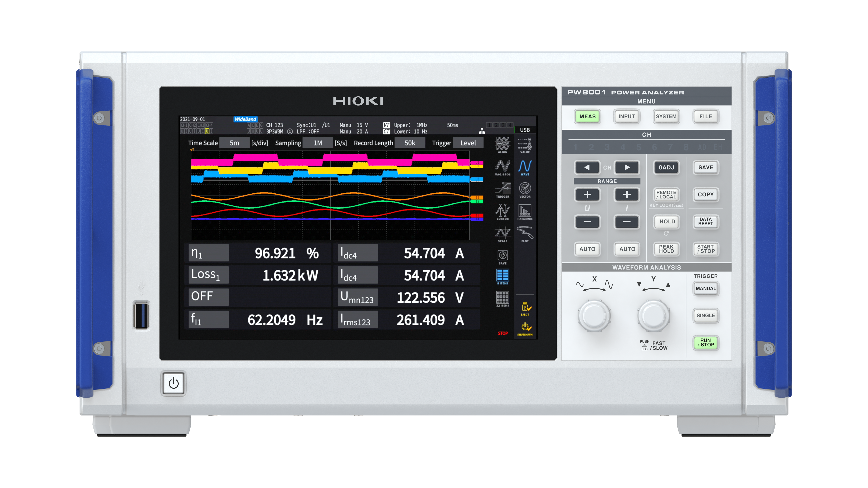Push the current range plus key
868x488 pixels.
click(627, 195)
